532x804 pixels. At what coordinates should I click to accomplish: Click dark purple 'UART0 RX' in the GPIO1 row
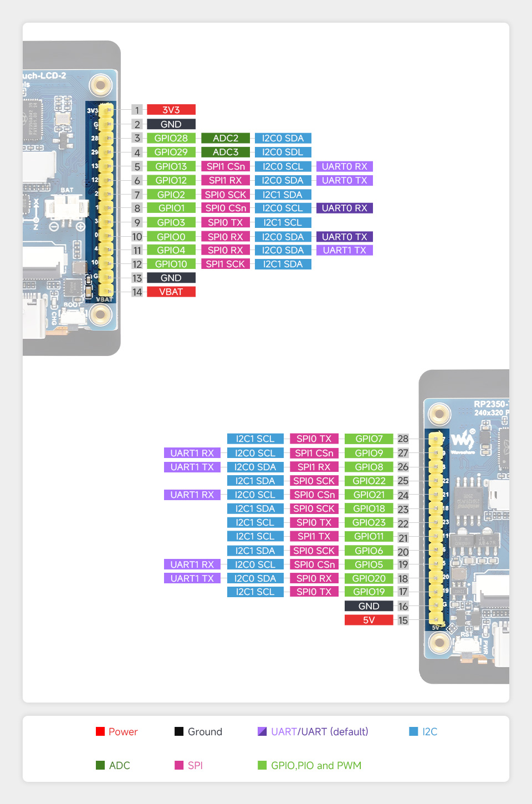(x=345, y=208)
